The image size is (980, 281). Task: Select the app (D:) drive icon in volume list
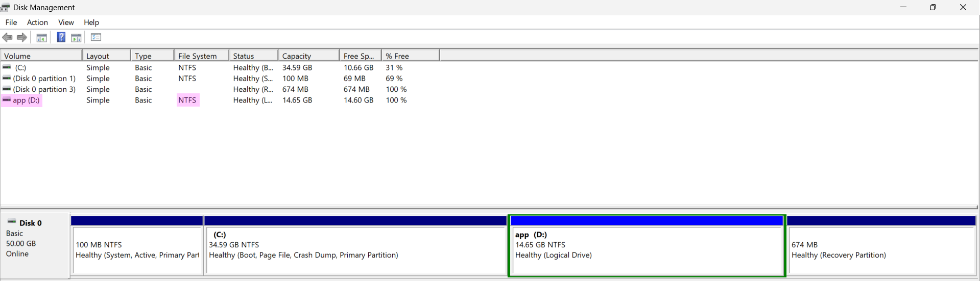click(x=7, y=100)
